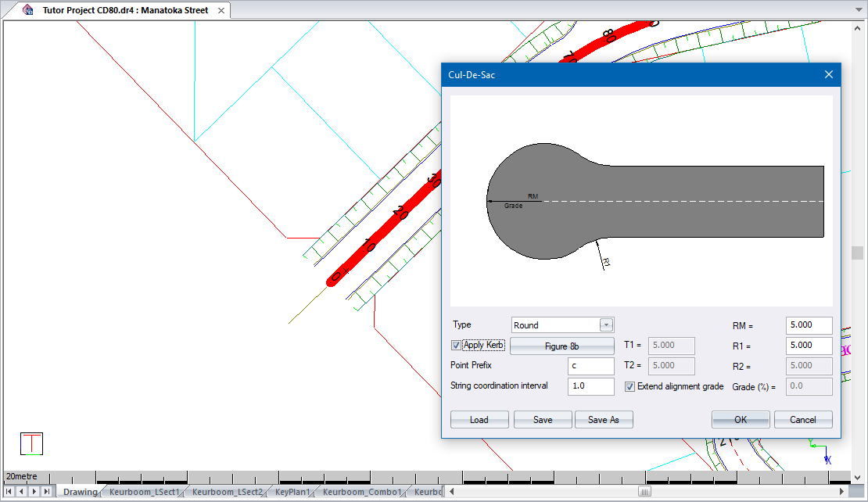Screen dimensions: 868x502
Task: Switch to the Keurboom_LSect1 tab
Action: click(145, 492)
